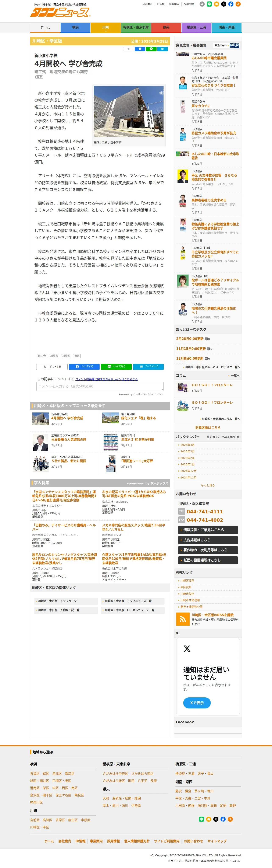
Task: Click the 採用情報 header link
Action: click(189, 4)
